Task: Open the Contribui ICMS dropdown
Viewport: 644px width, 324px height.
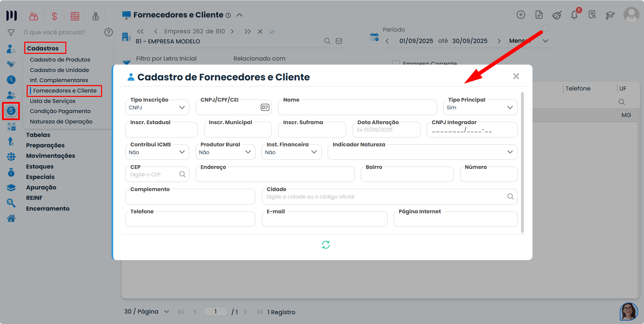Action: coord(157,152)
